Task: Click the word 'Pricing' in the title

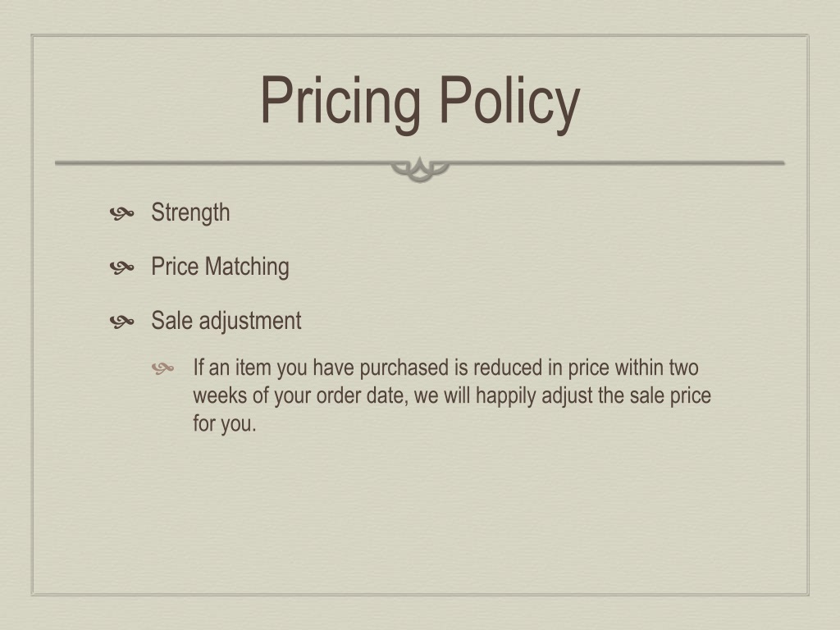Action: (340, 102)
